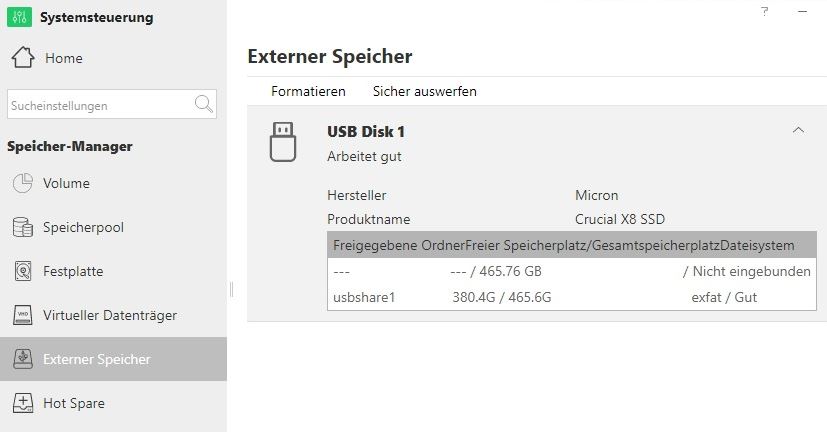Select the usbshare1 partition row

[572, 297]
